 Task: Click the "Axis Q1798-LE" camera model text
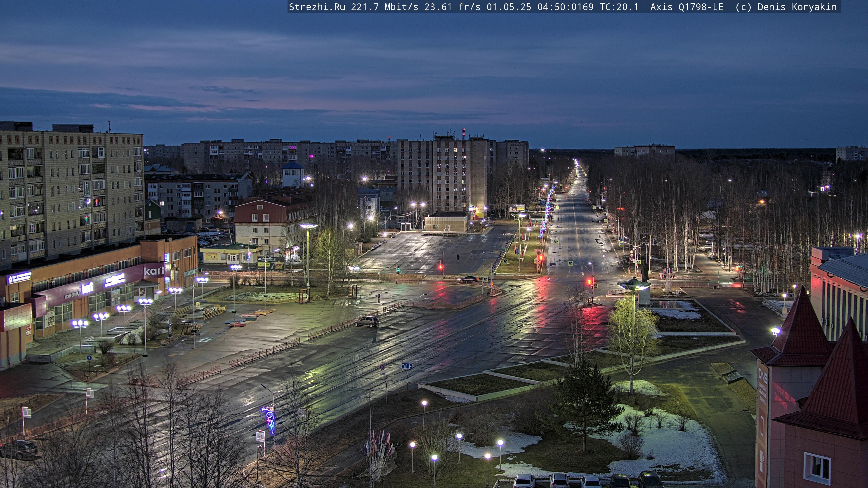click(x=687, y=7)
